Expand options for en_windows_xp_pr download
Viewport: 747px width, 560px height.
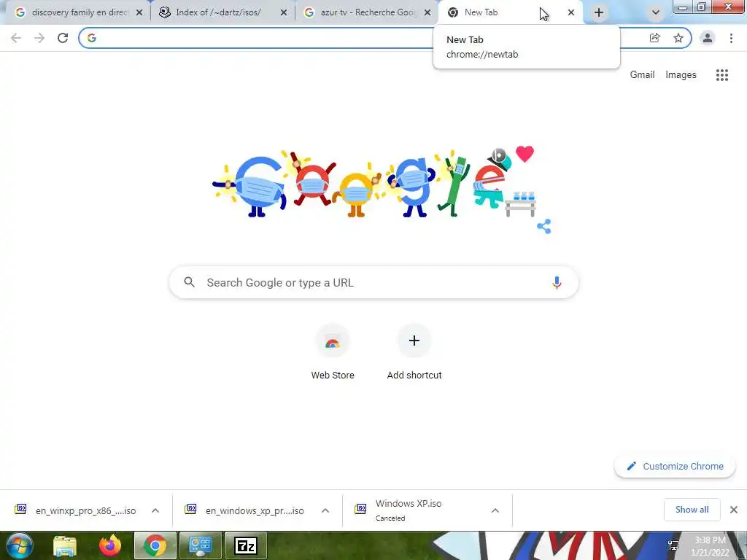click(325, 510)
